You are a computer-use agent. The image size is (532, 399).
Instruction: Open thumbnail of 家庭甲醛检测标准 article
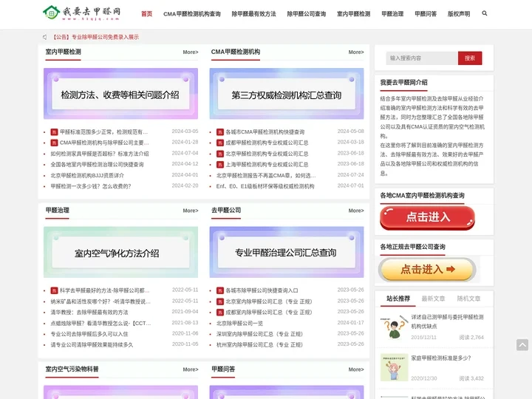coord(394,368)
